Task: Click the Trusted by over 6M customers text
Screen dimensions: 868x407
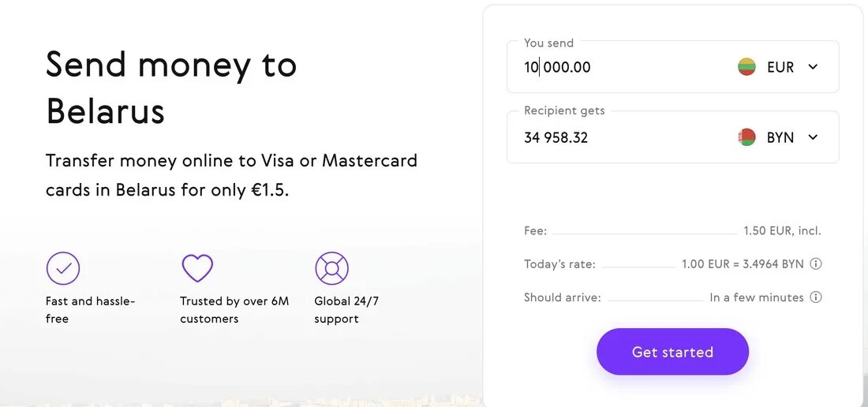Action: (234, 310)
